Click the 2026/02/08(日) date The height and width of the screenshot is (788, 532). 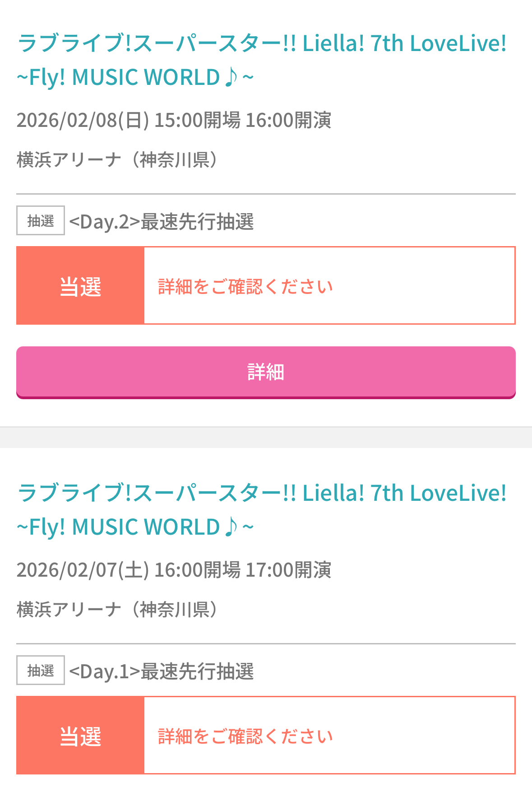83,121
